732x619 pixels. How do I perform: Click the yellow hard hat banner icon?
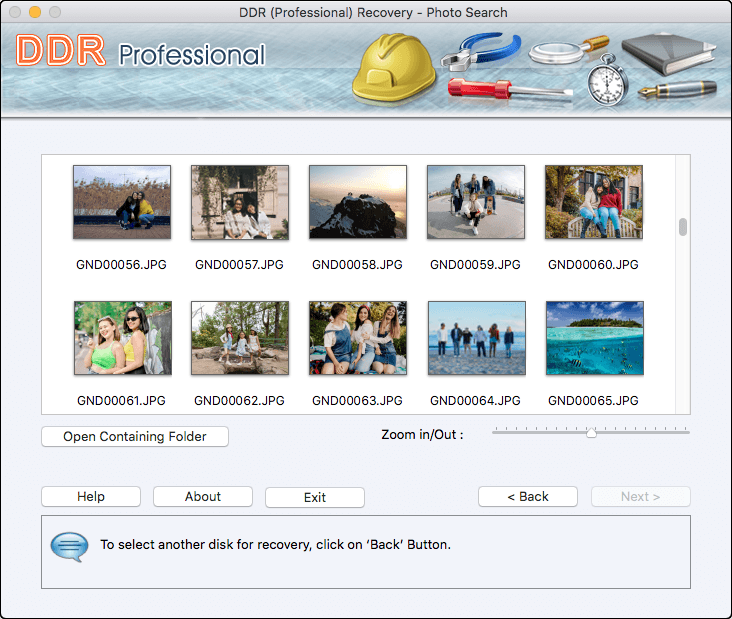pyautogui.click(x=394, y=66)
